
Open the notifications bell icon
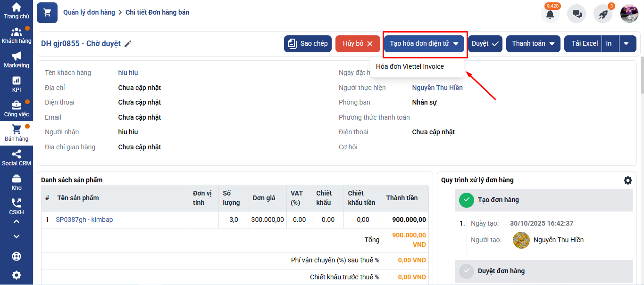550,14
